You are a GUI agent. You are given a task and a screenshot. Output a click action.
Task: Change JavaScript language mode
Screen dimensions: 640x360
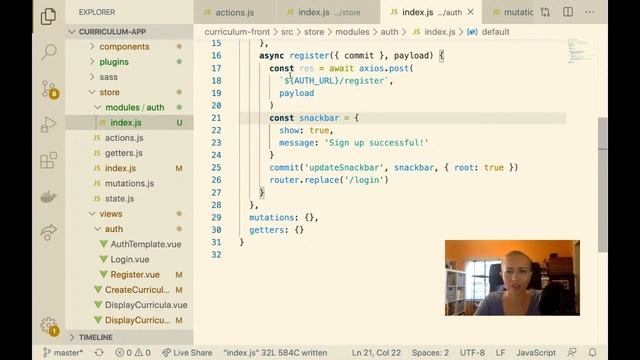[x=536, y=353]
